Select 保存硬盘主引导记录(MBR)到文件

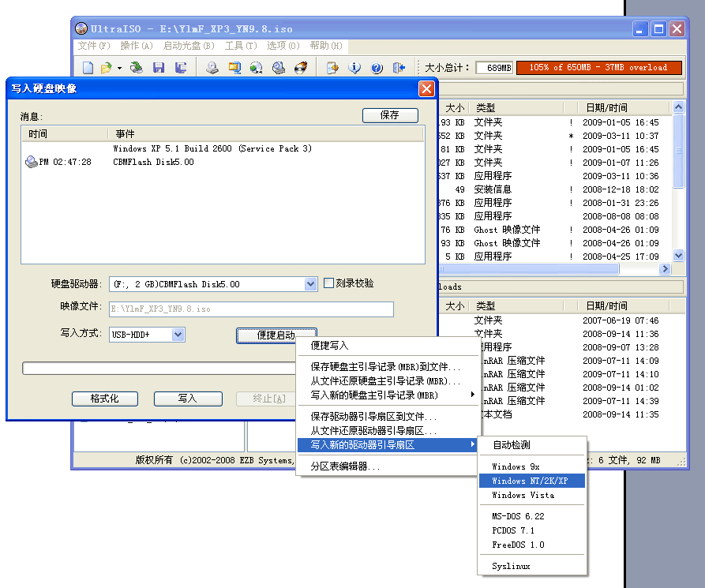tap(387, 367)
